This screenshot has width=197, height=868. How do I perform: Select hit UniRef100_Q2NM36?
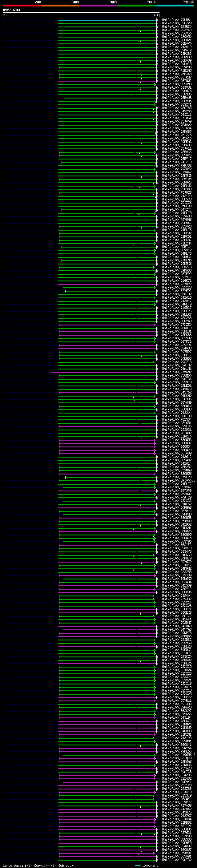(x=177, y=765)
